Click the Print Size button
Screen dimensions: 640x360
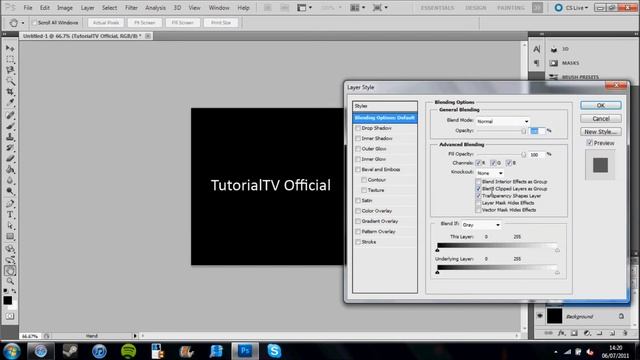coord(221,23)
